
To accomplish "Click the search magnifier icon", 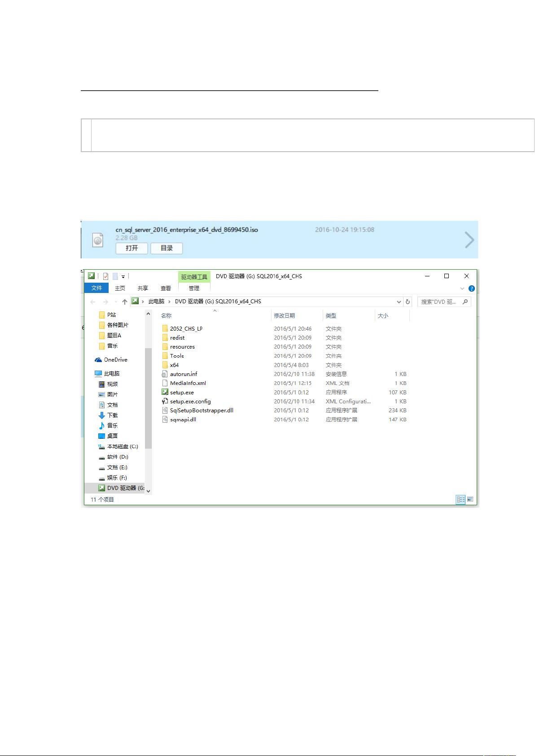I will (465, 302).
